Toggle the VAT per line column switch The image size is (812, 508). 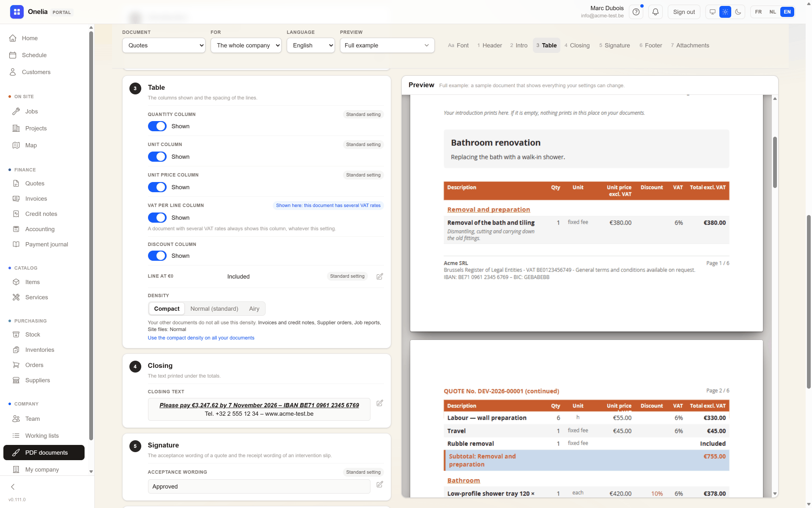pyautogui.click(x=157, y=218)
